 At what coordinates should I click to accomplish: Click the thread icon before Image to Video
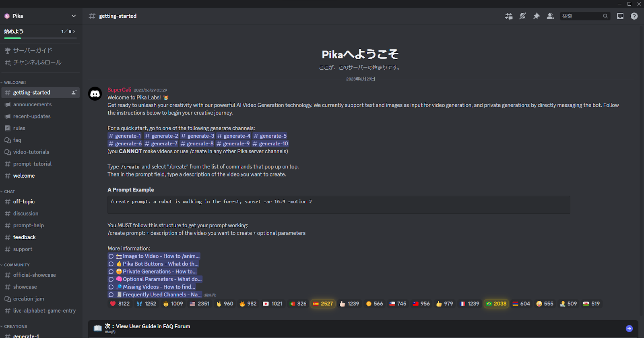(x=111, y=256)
